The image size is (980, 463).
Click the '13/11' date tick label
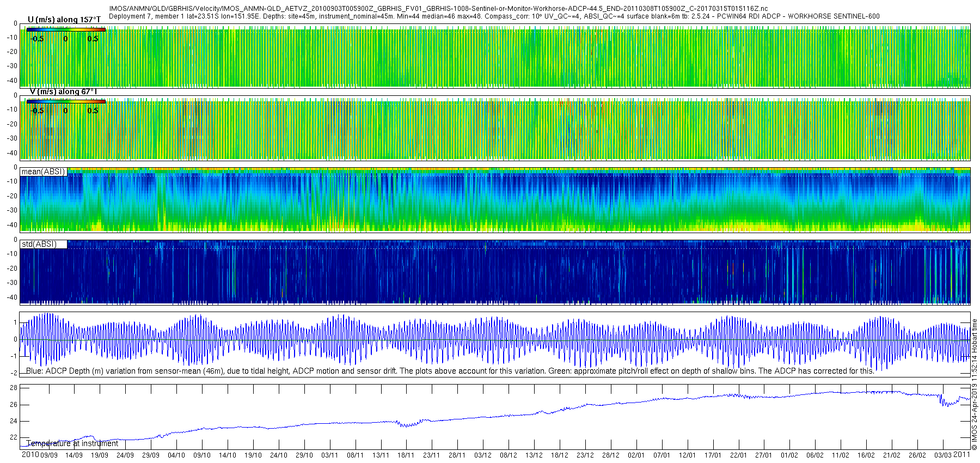[381, 455]
